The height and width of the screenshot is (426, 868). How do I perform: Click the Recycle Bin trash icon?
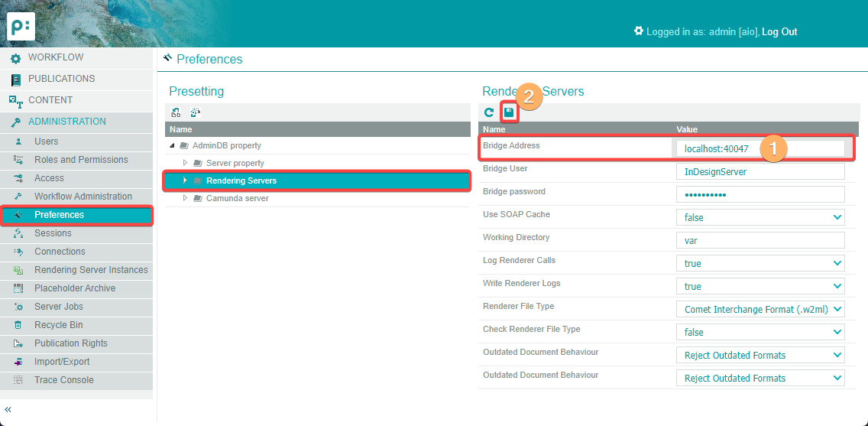point(18,325)
